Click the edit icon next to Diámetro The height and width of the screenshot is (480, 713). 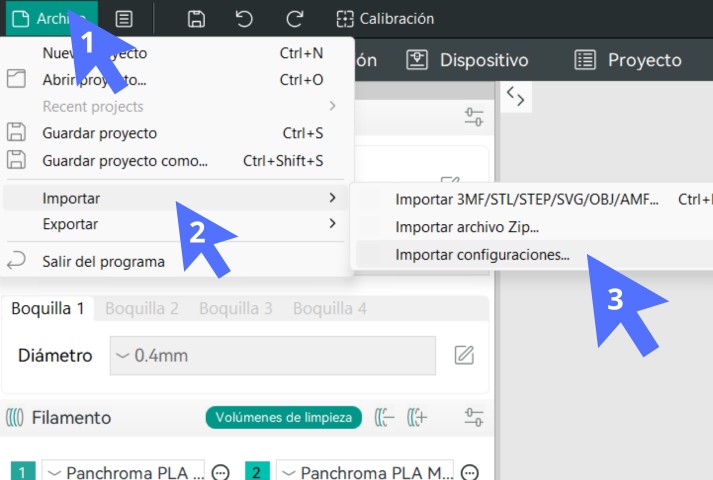click(x=464, y=355)
